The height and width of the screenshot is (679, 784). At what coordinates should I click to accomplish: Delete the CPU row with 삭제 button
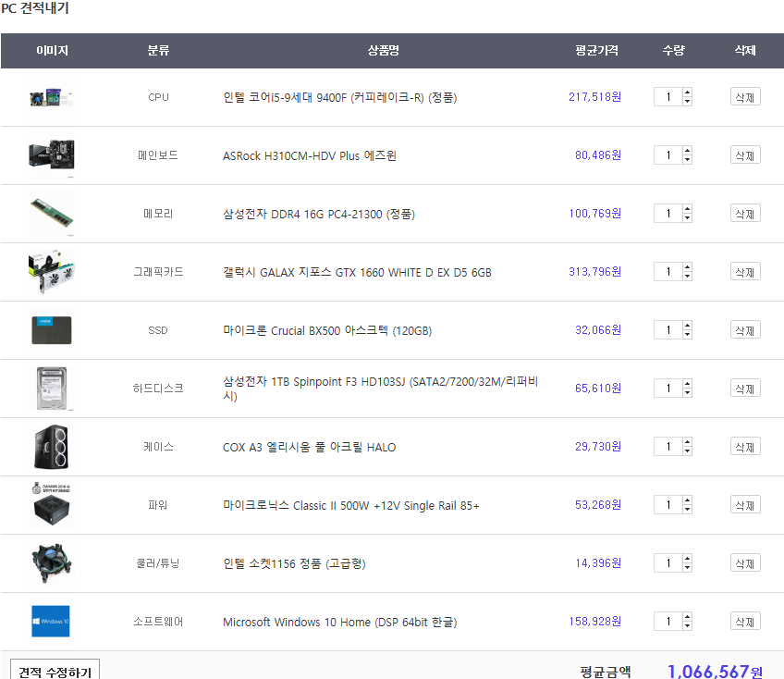coord(745,97)
